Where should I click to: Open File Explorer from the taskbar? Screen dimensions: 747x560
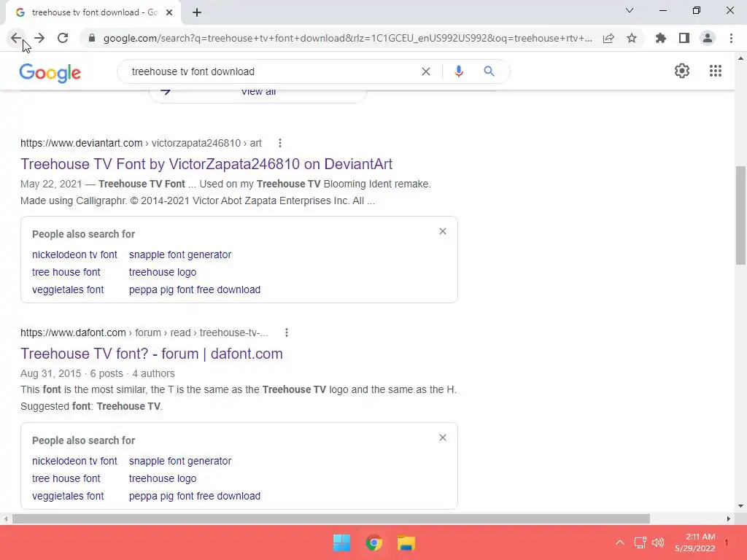(x=406, y=542)
